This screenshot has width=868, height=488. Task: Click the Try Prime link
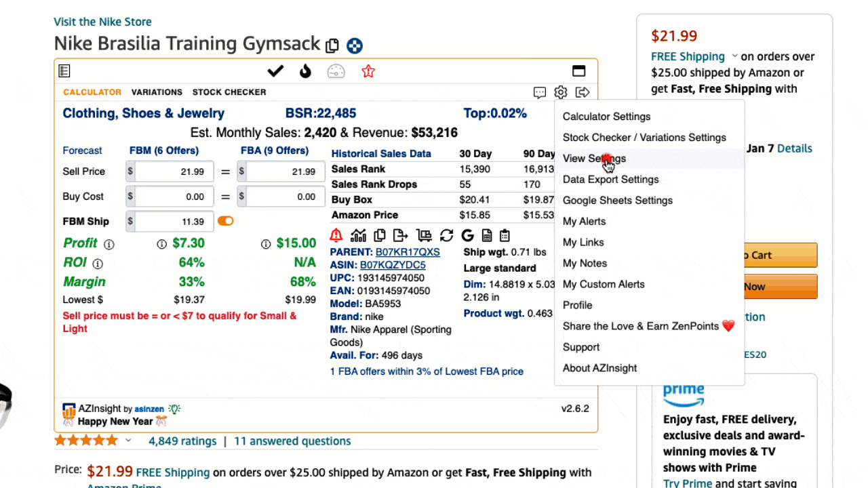[688, 483]
